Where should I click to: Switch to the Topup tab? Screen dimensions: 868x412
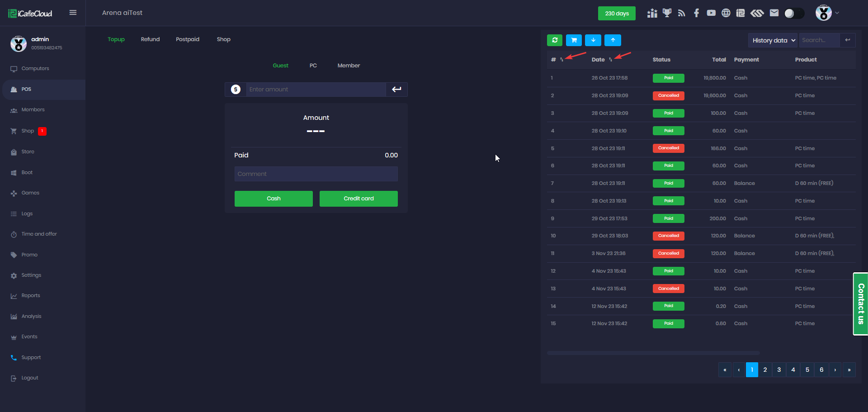pyautogui.click(x=116, y=39)
